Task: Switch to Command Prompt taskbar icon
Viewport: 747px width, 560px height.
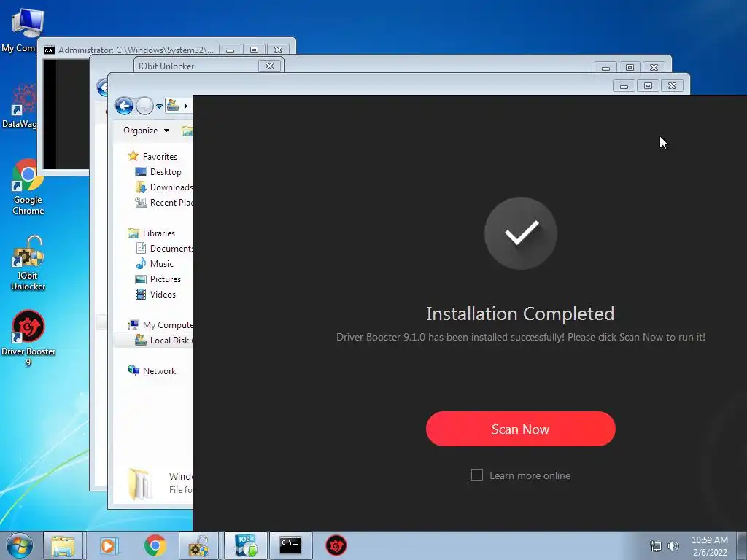Action: click(290, 545)
